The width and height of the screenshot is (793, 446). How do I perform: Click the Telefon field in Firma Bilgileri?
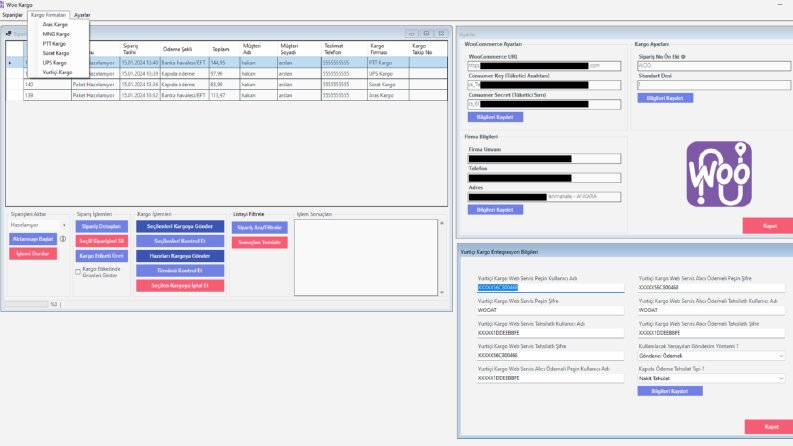[x=544, y=178]
